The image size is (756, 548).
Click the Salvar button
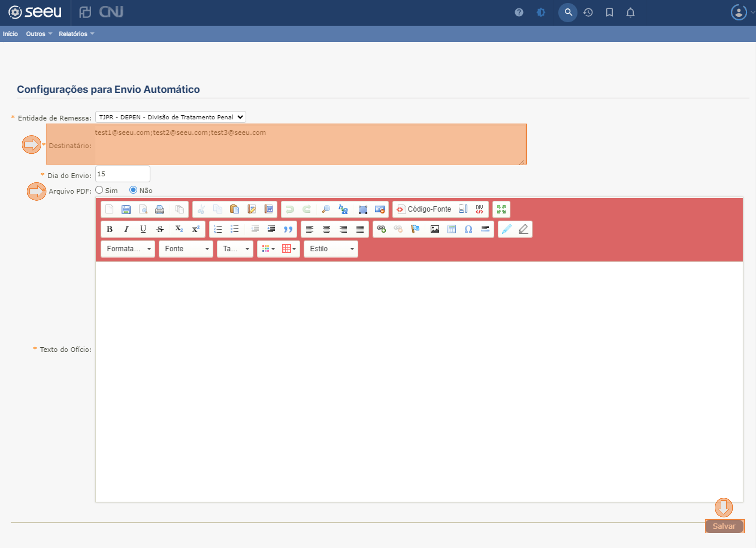(724, 526)
